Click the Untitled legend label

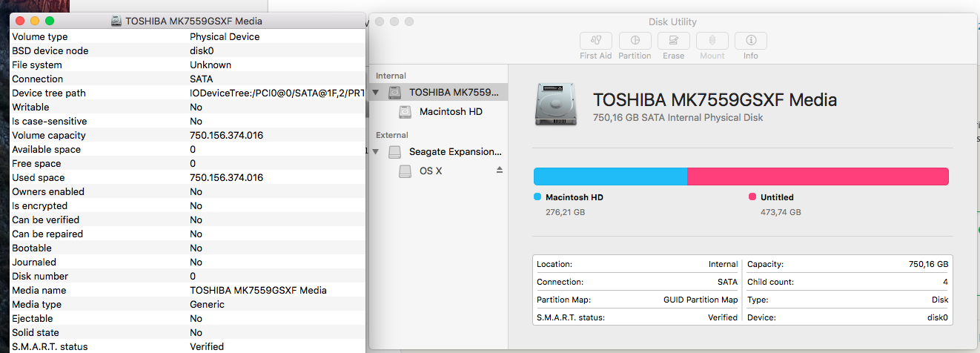[x=777, y=197]
